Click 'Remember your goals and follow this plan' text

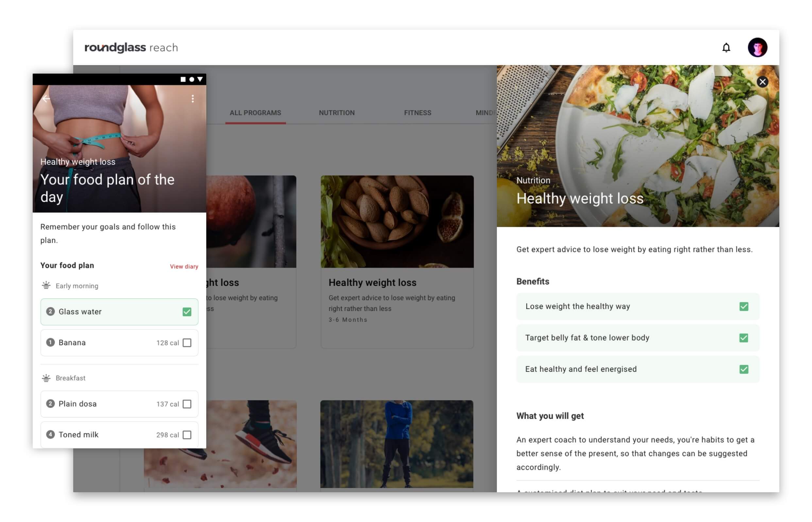point(108,233)
